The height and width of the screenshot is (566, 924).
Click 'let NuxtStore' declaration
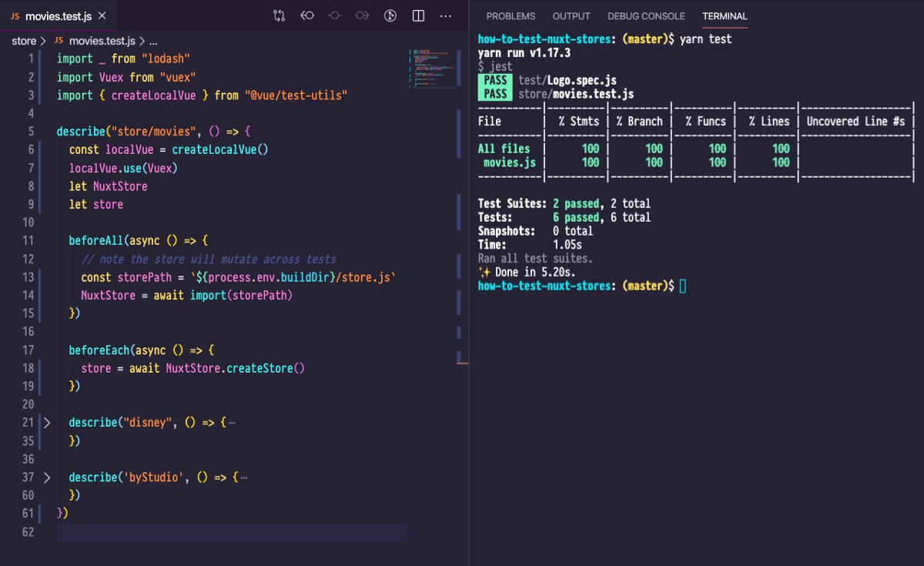click(x=108, y=186)
